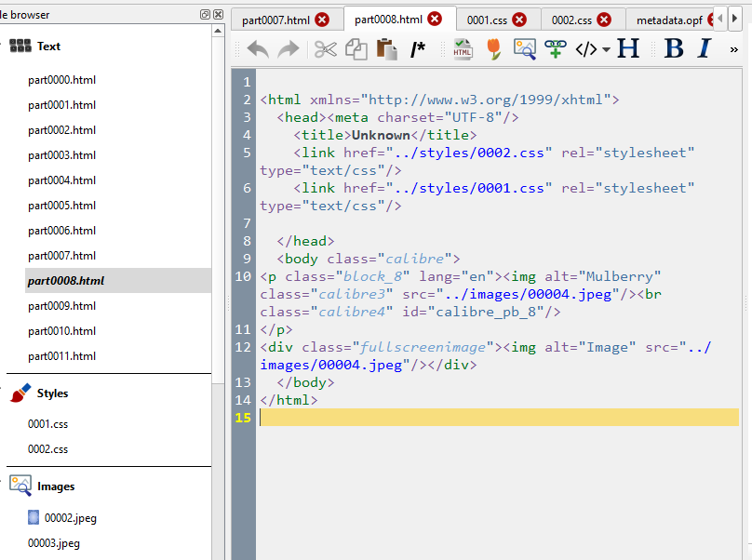Click the Copy icon in toolbar
Image resolution: width=752 pixels, height=560 pixels.
356,49
